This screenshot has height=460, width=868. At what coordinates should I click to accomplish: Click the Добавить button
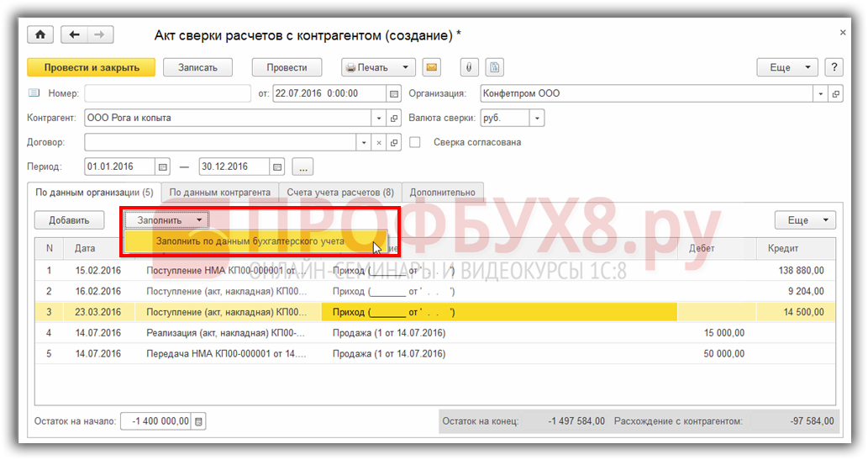point(69,220)
